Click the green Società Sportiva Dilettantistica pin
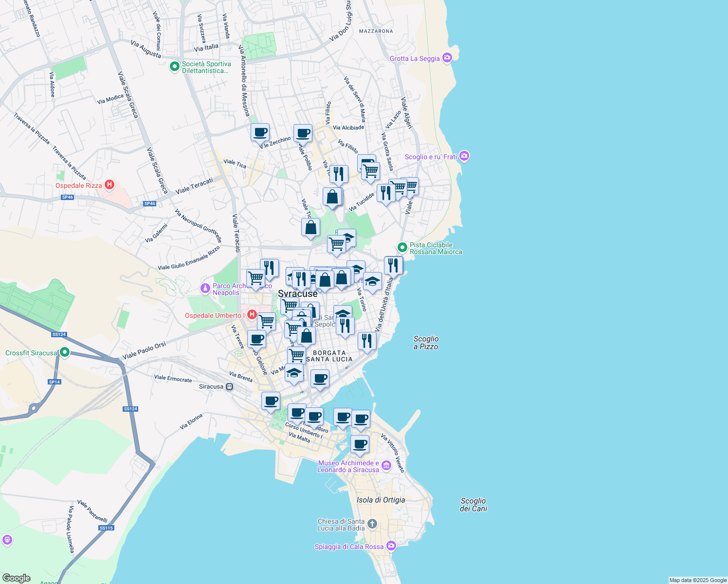The image size is (728, 584). (175, 67)
